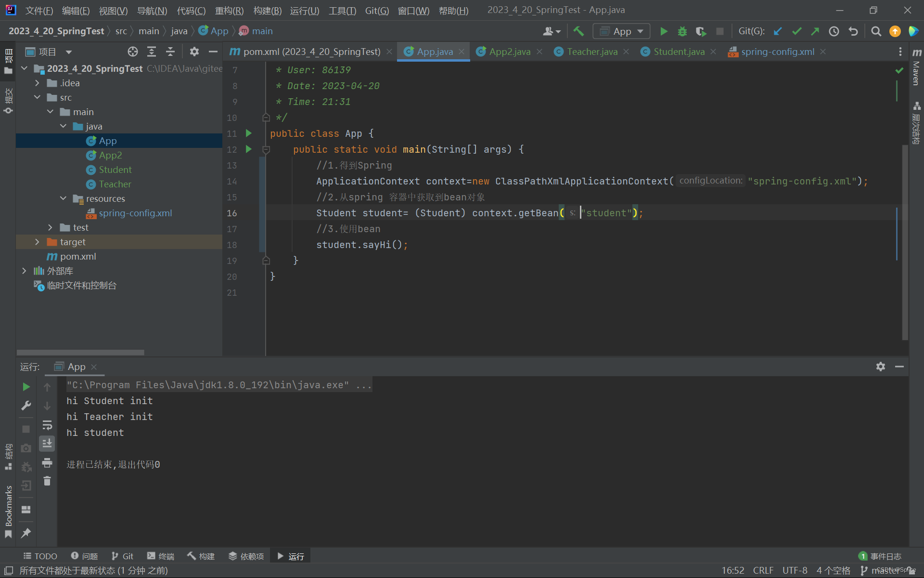This screenshot has height=578, width=924.
Task: Open 依赖项 dependencies tool window
Action: [246, 556]
